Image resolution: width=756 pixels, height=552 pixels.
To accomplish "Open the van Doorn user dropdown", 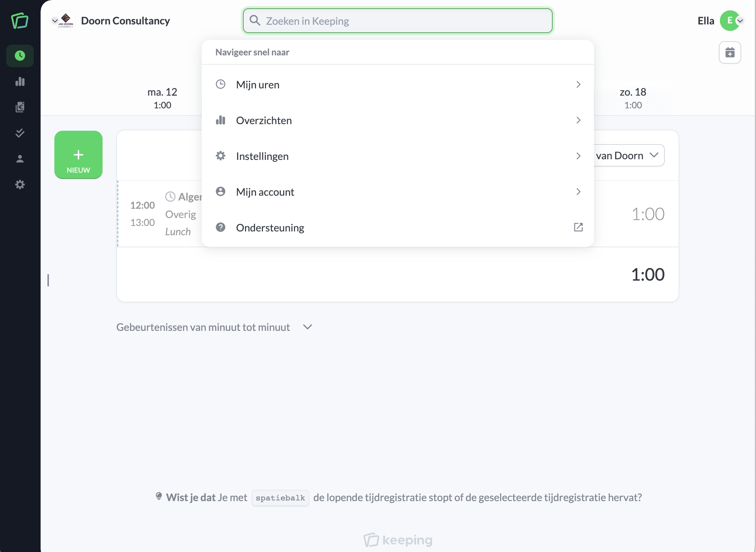I will point(629,155).
